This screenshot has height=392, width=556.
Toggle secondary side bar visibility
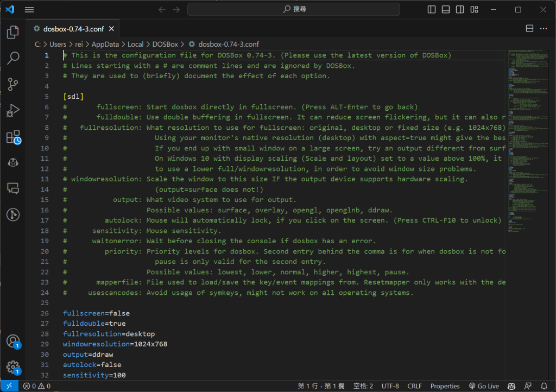pos(460,10)
